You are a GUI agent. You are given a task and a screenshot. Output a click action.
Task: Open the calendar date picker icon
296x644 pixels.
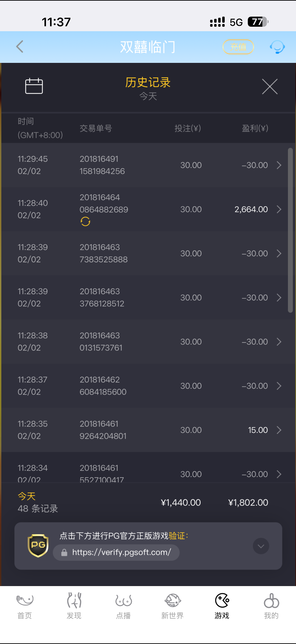pos(34,86)
